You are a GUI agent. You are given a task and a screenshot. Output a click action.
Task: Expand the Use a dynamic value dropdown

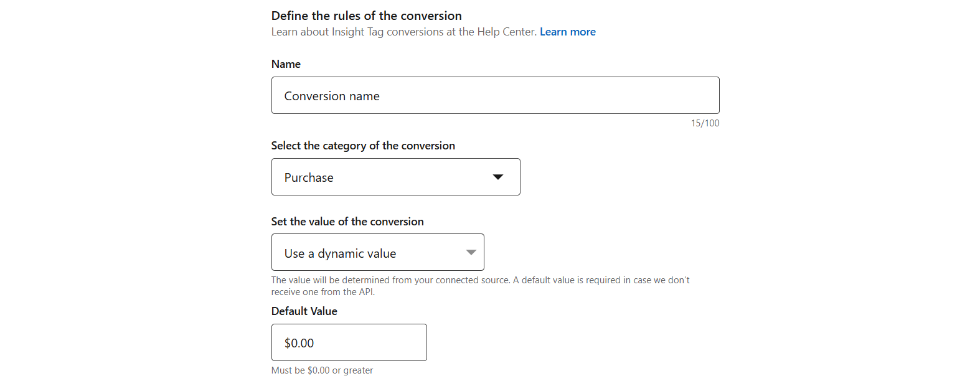pos(377,252)
